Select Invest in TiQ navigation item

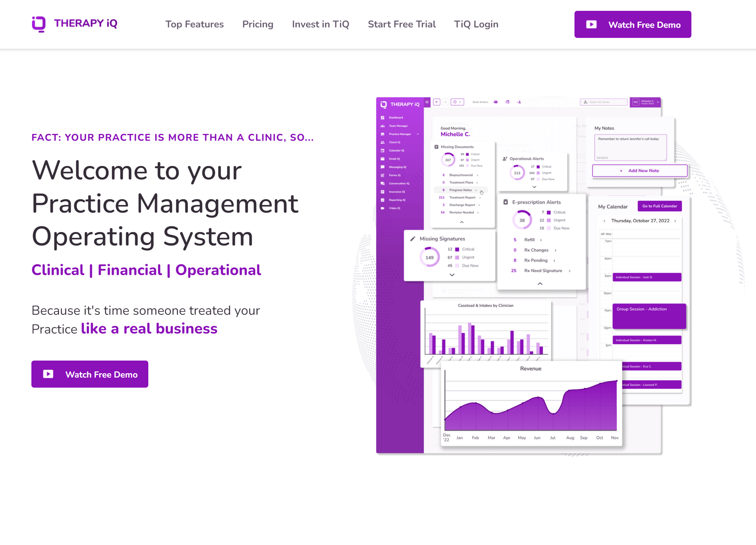[x=320, y=24]
